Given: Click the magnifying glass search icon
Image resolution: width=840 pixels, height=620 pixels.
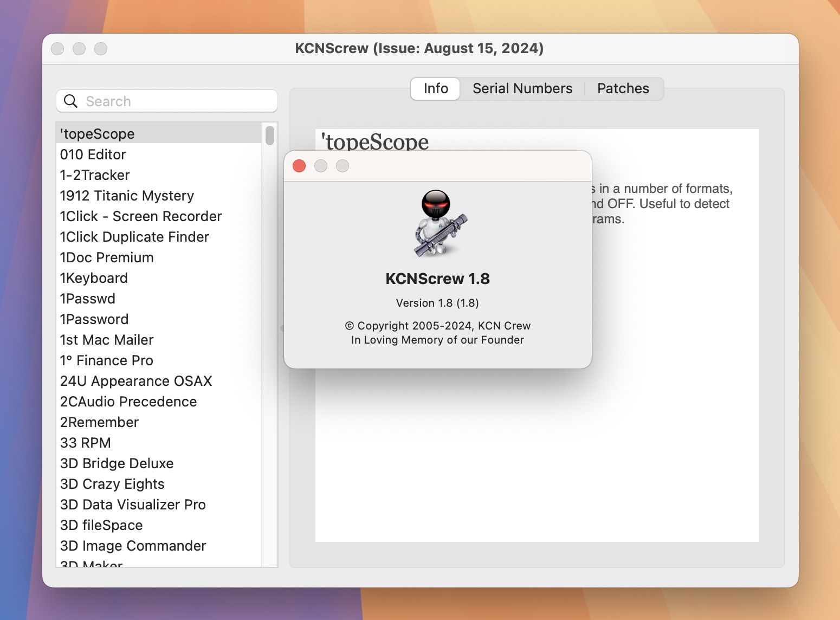Looking at the screenshot, I should tap(71, 101).
